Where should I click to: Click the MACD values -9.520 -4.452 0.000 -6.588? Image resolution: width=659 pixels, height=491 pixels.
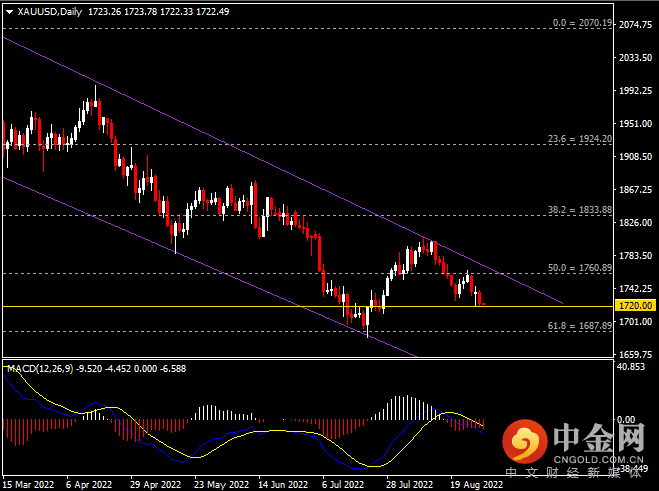coord(132,369)
